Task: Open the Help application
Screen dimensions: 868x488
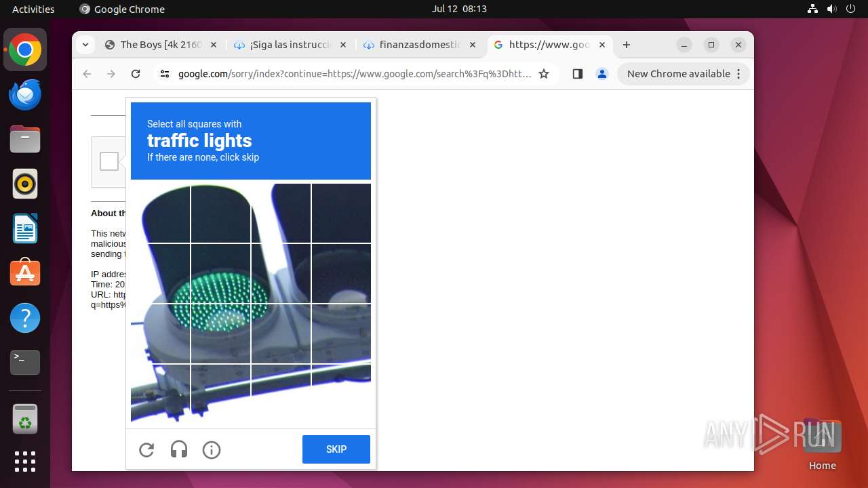Action: [25, 318]
